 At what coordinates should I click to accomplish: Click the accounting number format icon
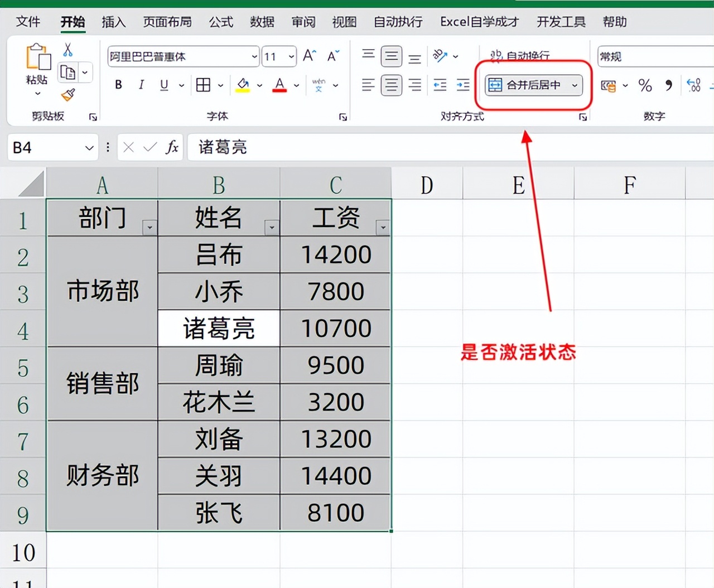[608, 85]
